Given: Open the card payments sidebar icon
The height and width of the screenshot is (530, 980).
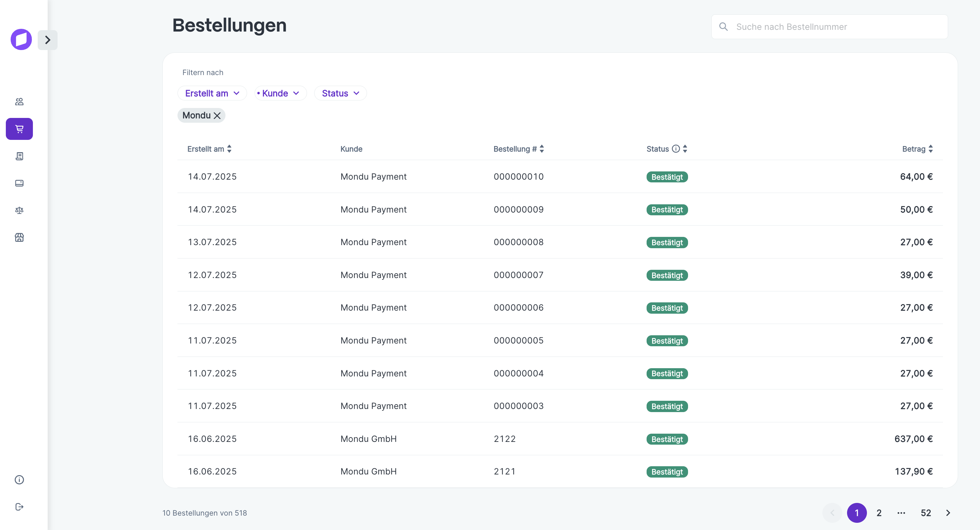Looking at the screenshot, I should pyautogui.click(x=20, y=183).
